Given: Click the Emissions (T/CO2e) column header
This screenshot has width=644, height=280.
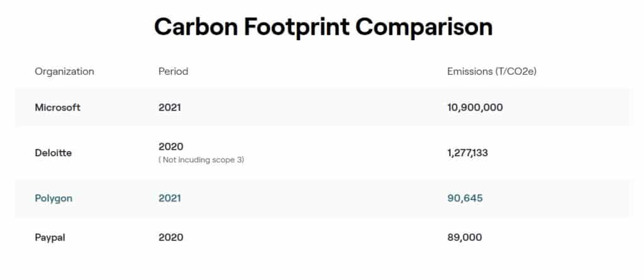Looking at the screenshot, I should [492, 72].
